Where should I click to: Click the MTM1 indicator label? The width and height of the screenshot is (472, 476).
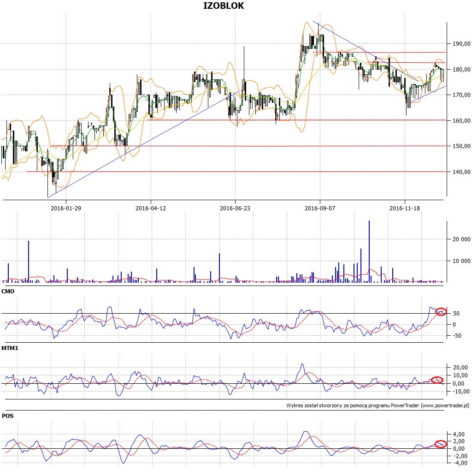click(x=10, y=348)
